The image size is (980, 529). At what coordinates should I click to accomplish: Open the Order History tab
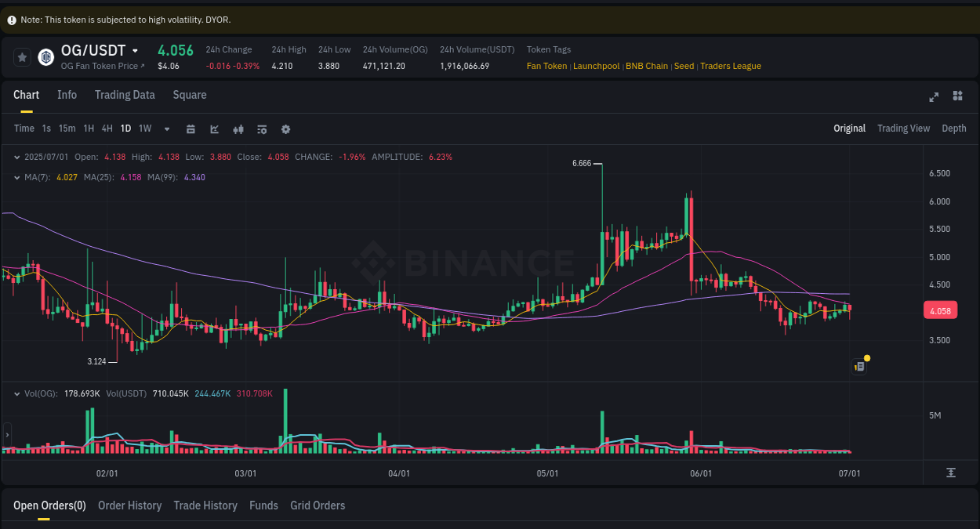[x=129, y=505]
